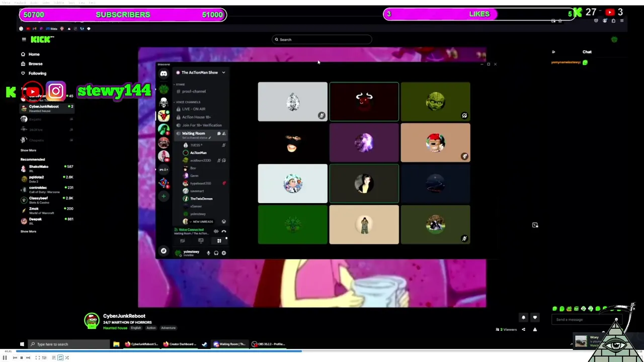This screenshot has height=362, width=644.
Task: Open Discord direct messages home icon
Action: (164, 73)
